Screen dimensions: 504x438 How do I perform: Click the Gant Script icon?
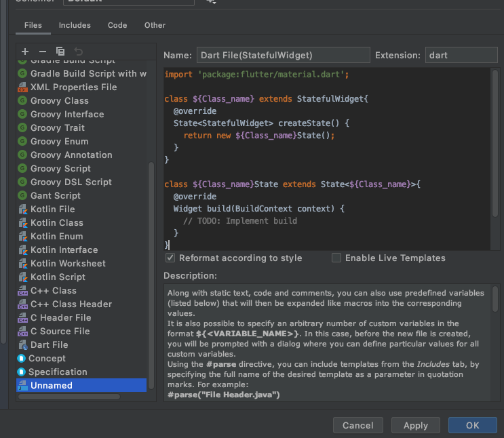[22, 195]
